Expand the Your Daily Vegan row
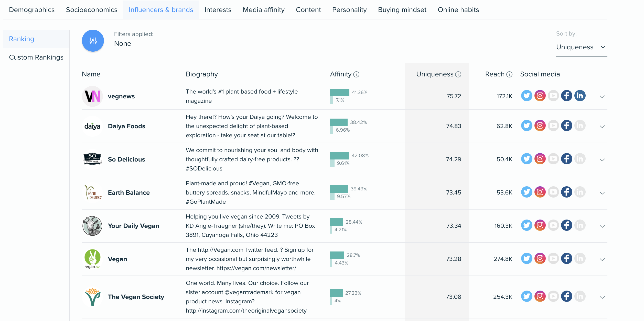The height and width of the screenshot is (321, 644). (602, 226)
